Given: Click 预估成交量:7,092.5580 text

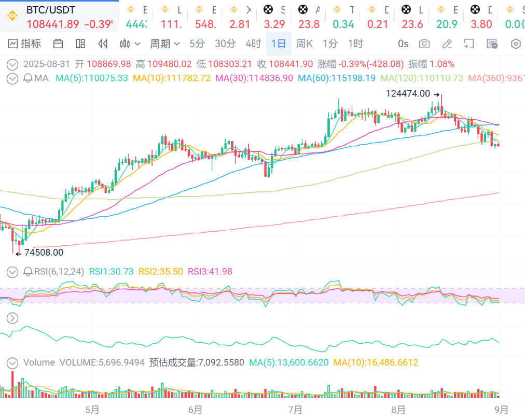Looking at the screenshot, I should [x=197, y=362].
